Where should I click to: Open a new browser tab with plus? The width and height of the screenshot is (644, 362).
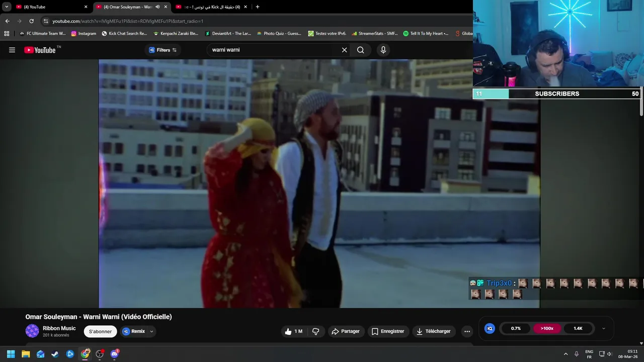pos(258,7)
